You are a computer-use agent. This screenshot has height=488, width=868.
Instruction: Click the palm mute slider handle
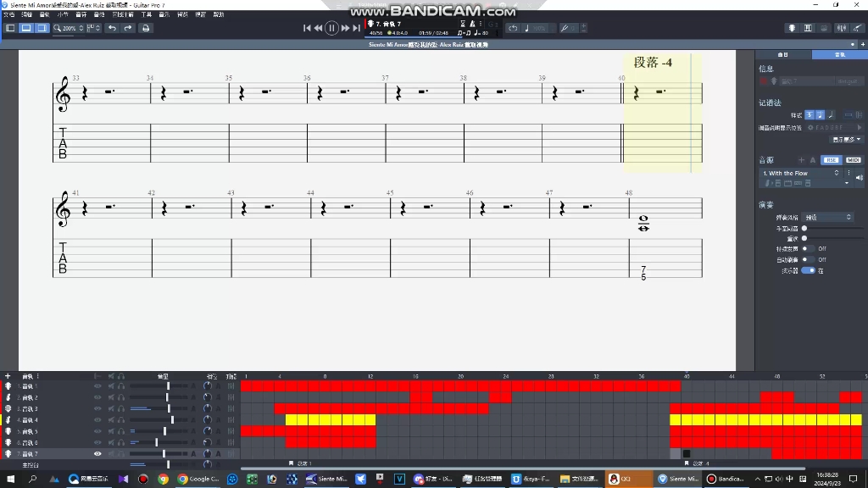tap(804, 229)
